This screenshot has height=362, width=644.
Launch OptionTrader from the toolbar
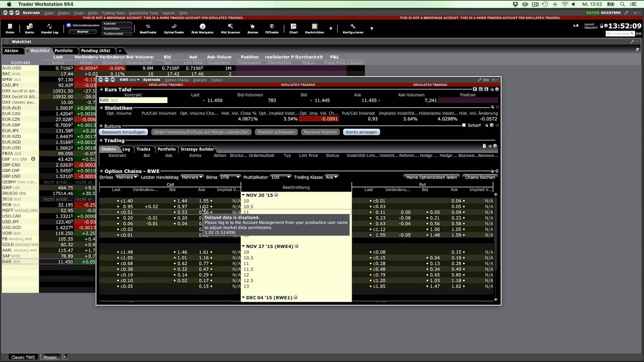(174, 29)
